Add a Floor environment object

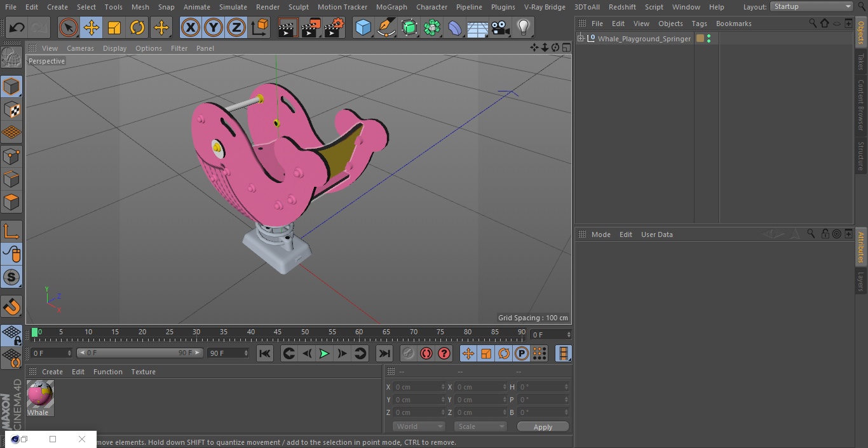[478, 28]
